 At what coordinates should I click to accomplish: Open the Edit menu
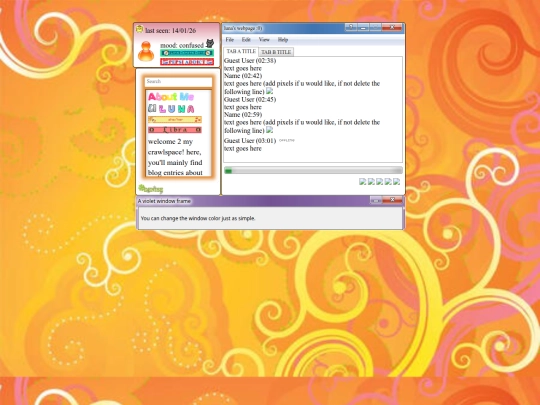(246, 40)
